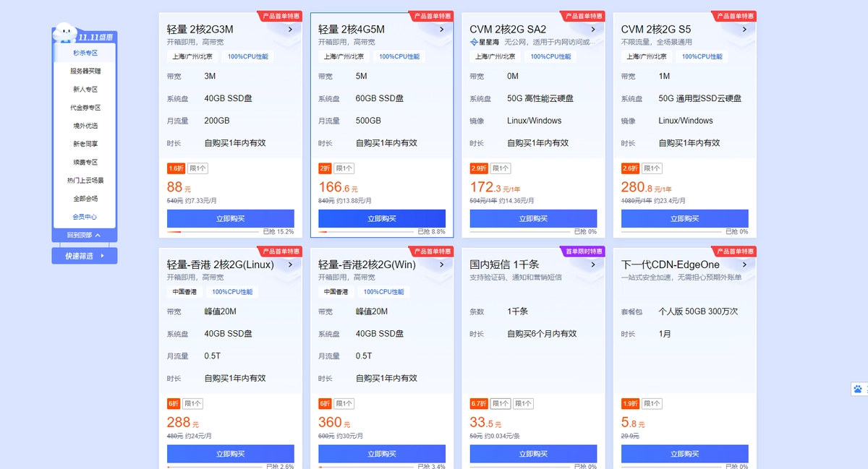
Task: Click the 星星海 logo on the CVM SA2 card
Action: (x=485, y=42)
